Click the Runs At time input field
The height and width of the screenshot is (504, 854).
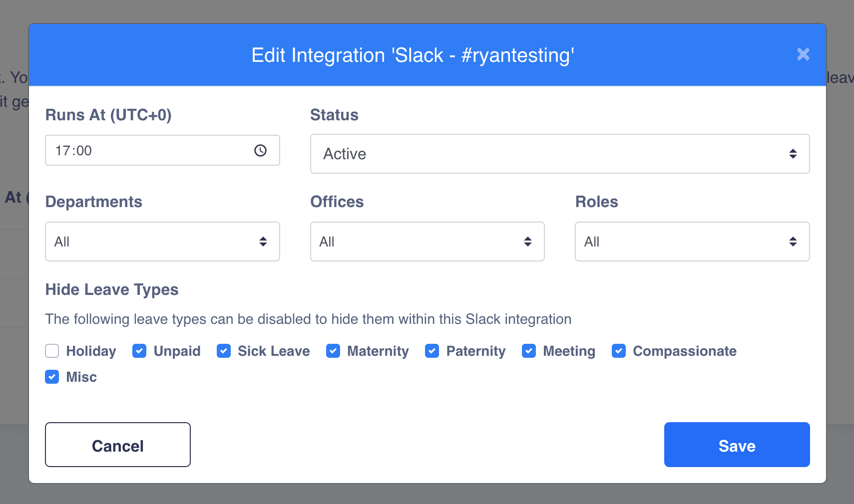click(150, 151)
